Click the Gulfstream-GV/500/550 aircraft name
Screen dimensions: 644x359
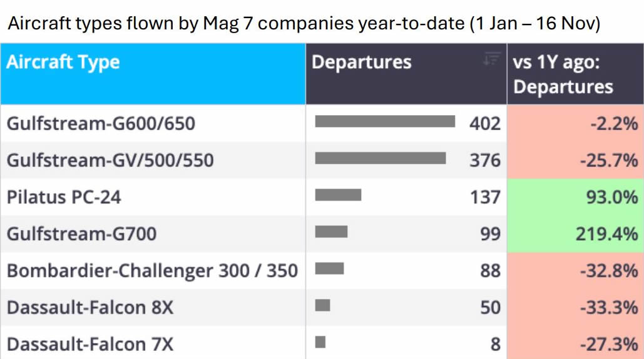click(110, 160)
